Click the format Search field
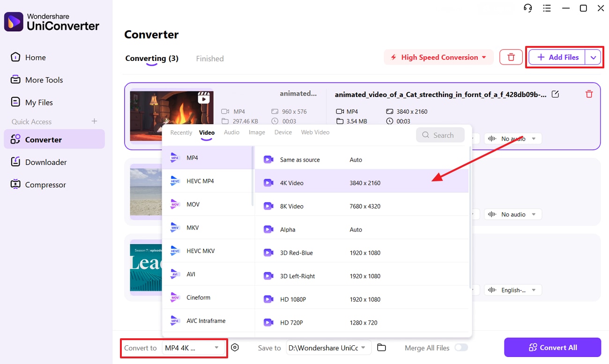 [440, 135]
